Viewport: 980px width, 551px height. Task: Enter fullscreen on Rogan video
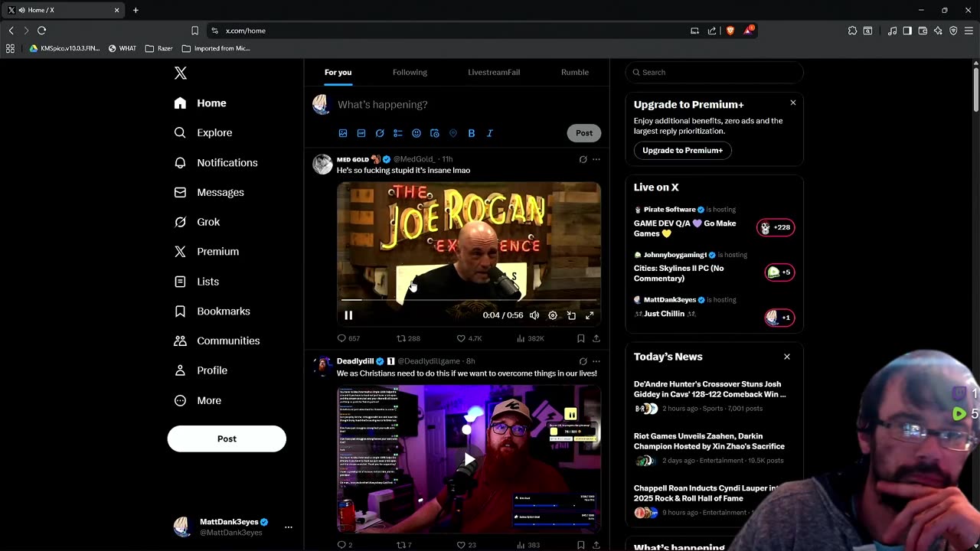pos(590,315)
